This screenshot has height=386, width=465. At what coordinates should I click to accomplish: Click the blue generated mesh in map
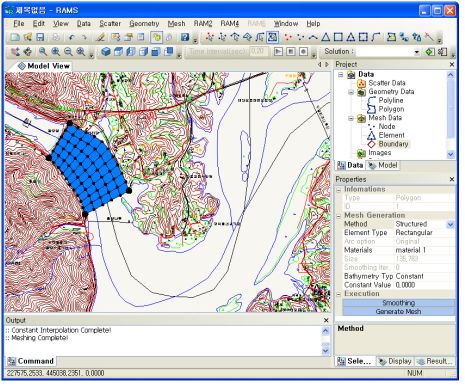90,168
